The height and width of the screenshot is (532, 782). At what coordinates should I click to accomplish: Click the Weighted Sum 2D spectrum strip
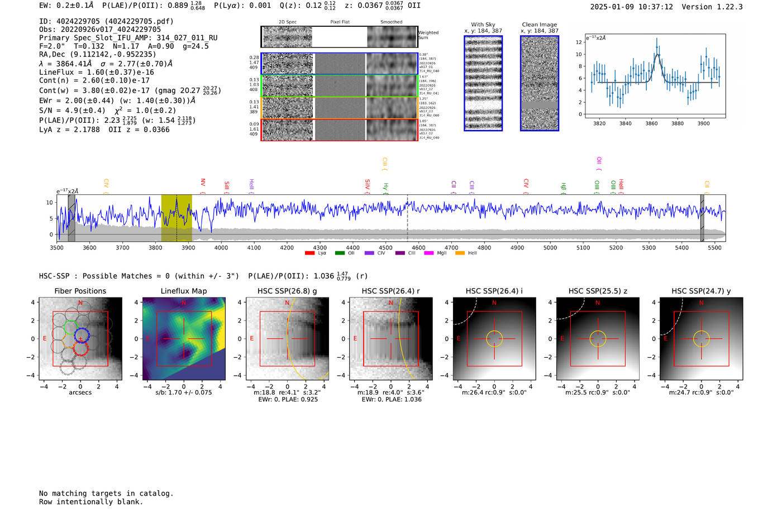340,37
